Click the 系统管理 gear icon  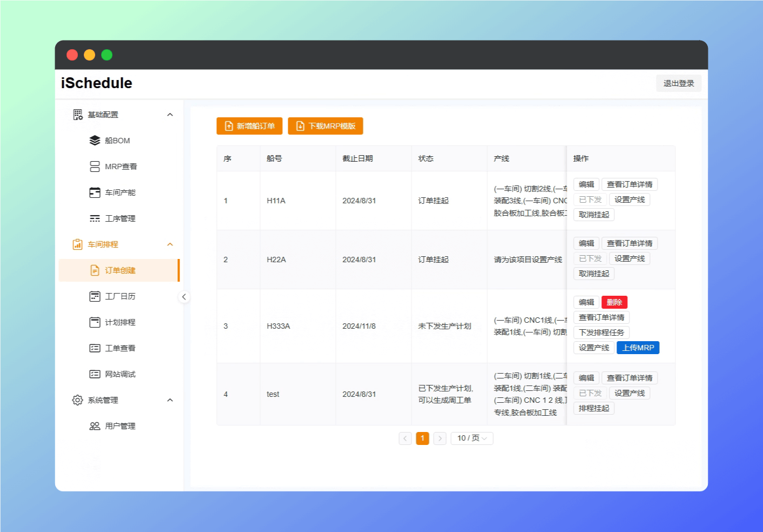coord(78,400)
